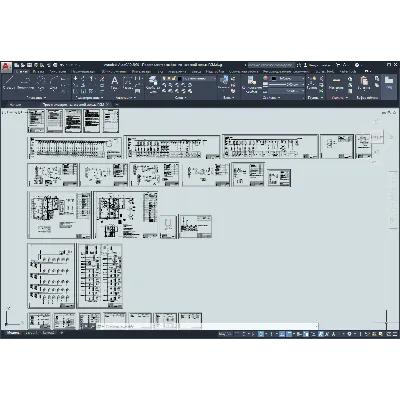The height and width of the screenshot is (400, 400).
Task: Select the Circle tool
Action: (41, 82)
